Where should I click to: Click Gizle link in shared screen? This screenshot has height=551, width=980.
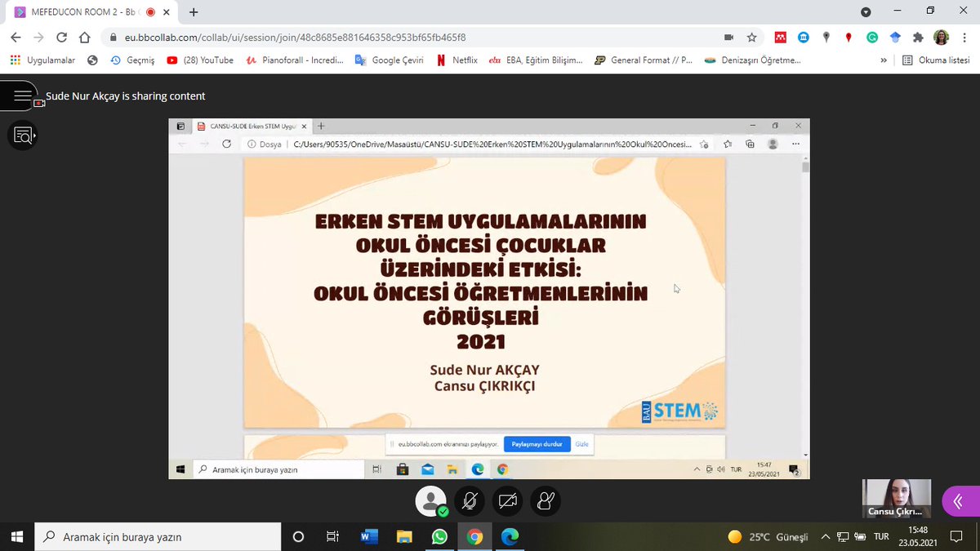(582, 444)
